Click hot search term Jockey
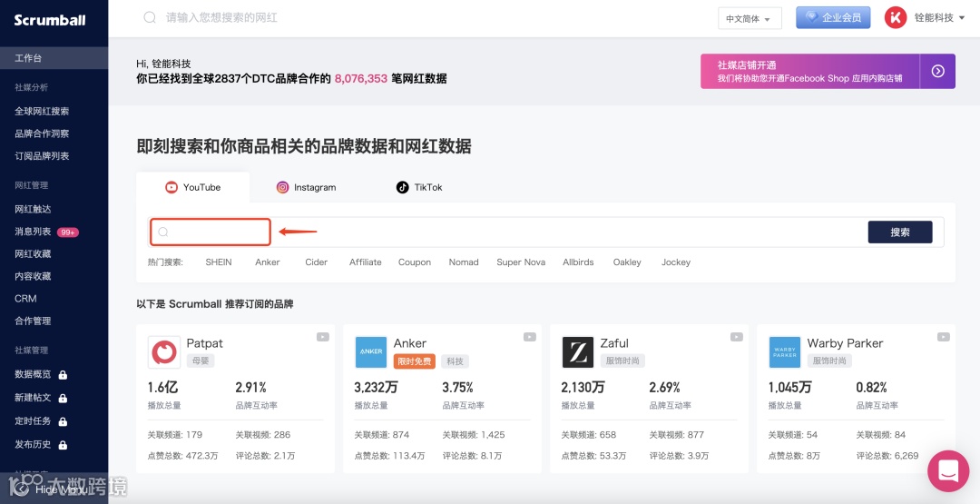980x504 pixels. pos(676,262)
